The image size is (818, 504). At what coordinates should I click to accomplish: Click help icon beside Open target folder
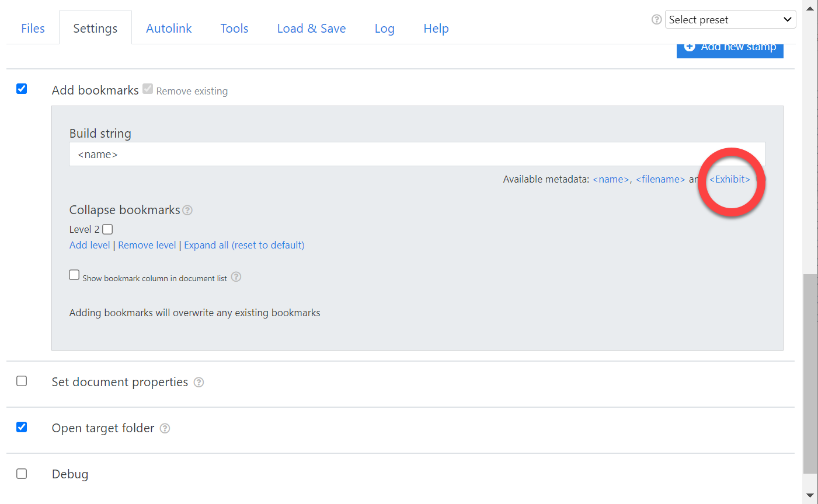pos(164,428)
